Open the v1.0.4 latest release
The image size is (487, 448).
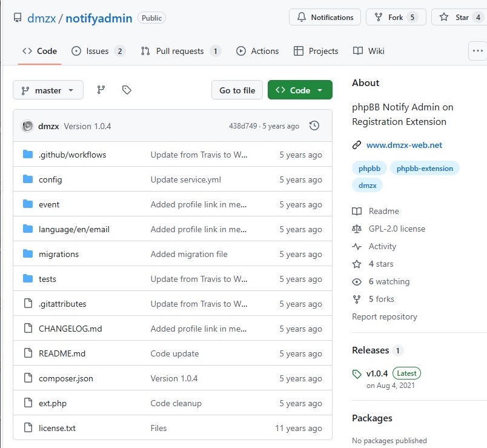point(377,373)
